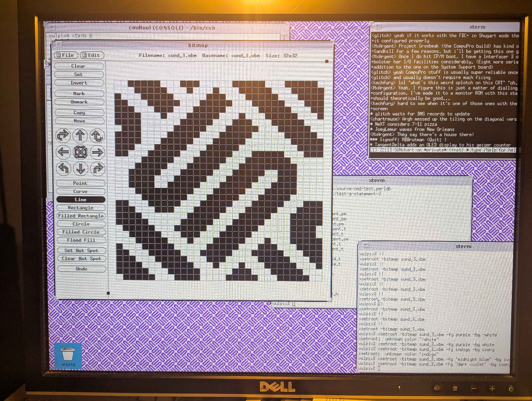532x401 pixels.
Task: Choose the Flood Fill drawing mode
Action: [x=81, y=240]
